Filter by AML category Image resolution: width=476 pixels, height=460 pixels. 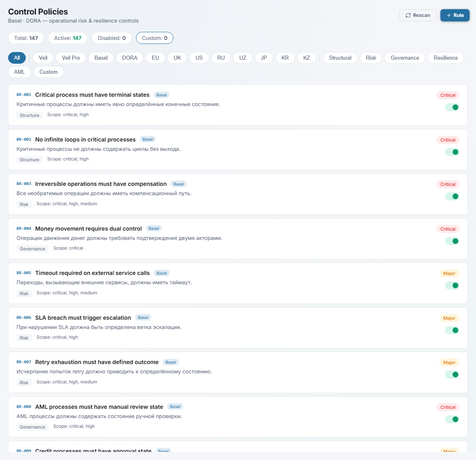pyautogui.click(x=19, y=72)
